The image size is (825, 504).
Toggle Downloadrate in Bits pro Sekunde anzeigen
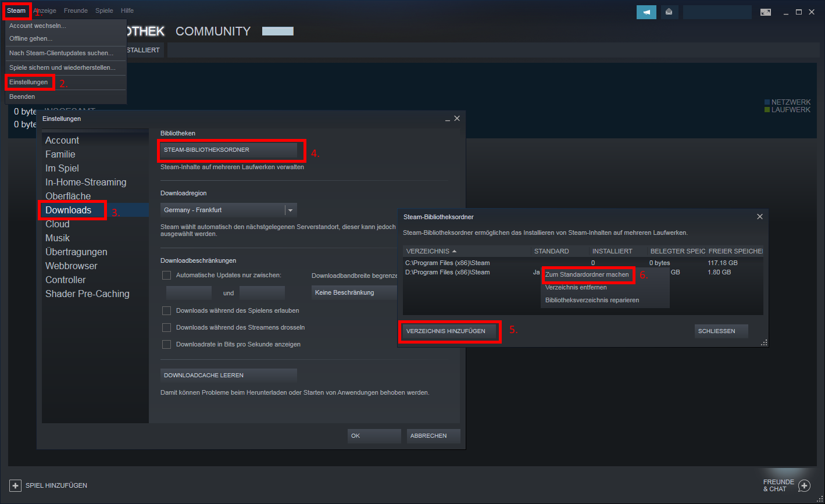(x=166, y=344)
